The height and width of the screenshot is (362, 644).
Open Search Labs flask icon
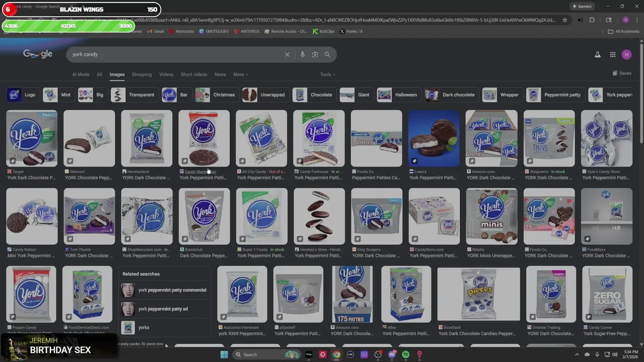(598, 54)
